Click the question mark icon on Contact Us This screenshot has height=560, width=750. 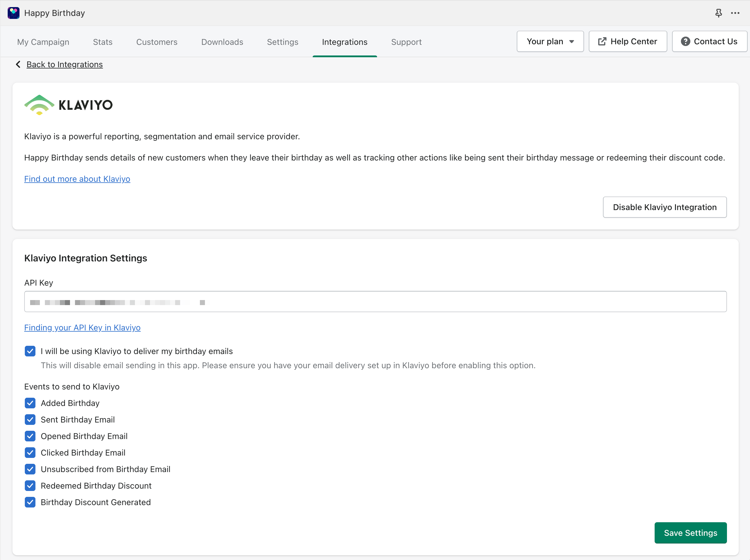coord(686,41)
